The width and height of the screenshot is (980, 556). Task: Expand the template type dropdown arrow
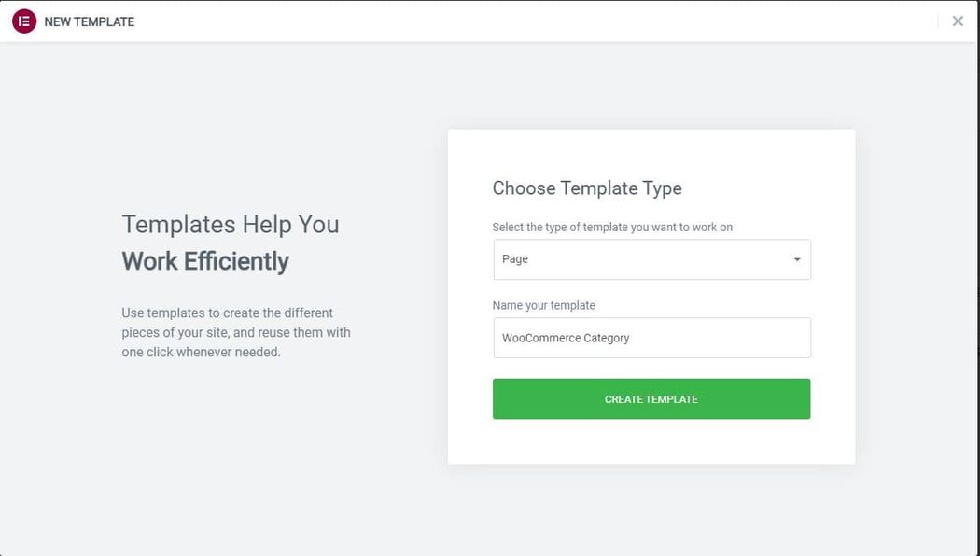(797, 260)
